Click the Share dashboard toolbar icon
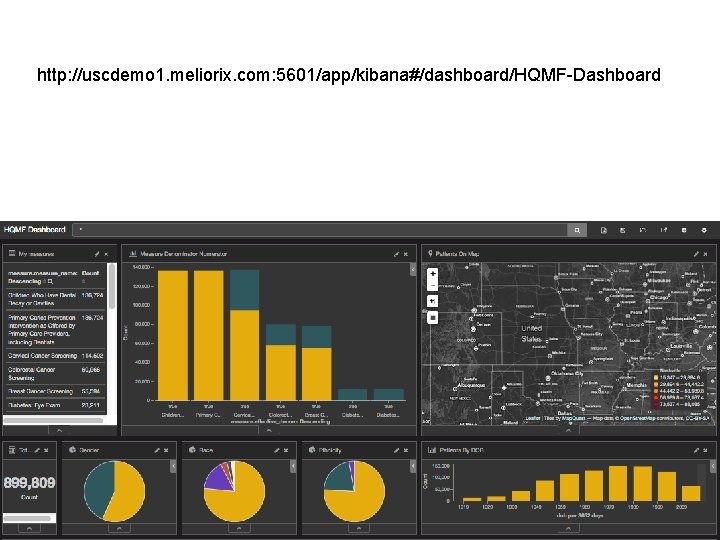Image resolution: width=720 pixels, height=540 pixels. pyautogui.click(x=664, y=230)
